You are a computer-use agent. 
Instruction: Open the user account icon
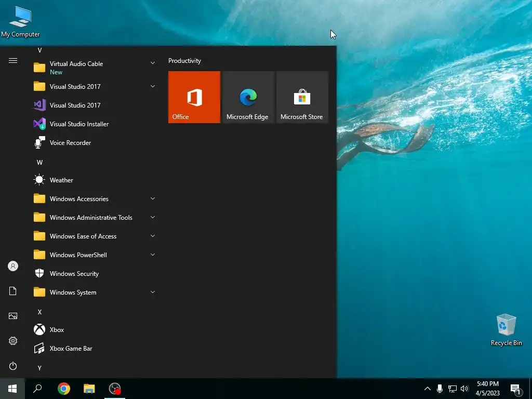point(13,266)
